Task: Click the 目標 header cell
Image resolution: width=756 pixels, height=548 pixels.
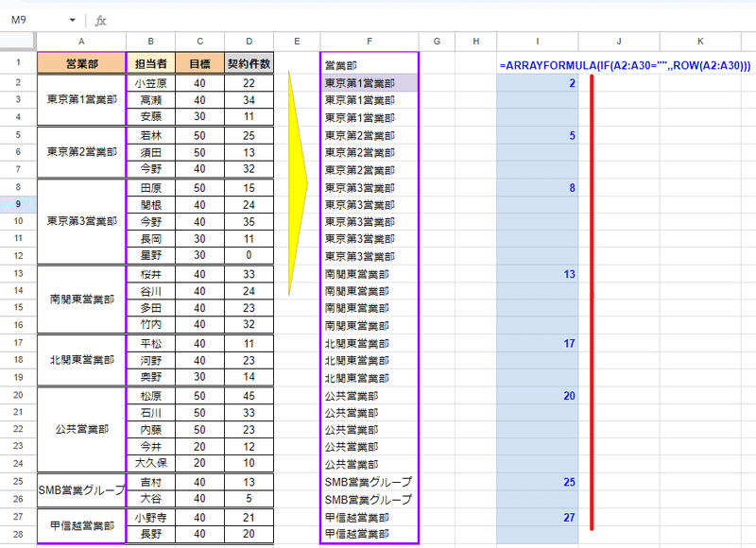Action: click(x=200, y=63)
